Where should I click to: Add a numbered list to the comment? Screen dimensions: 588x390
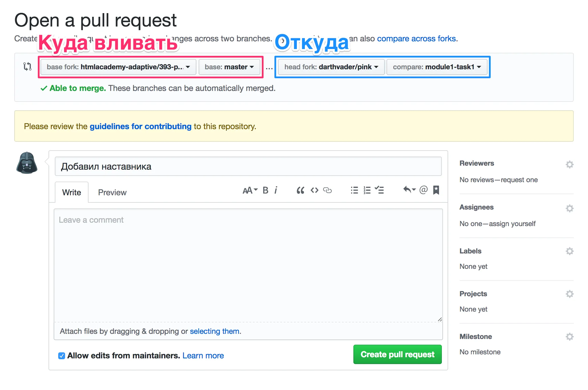[x=367, y=190]
